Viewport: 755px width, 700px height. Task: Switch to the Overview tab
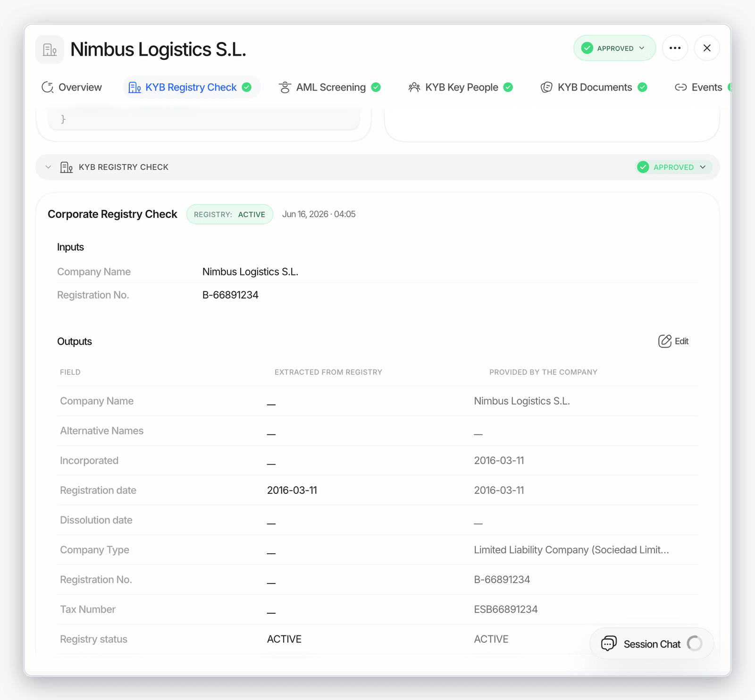click(72, 87)
